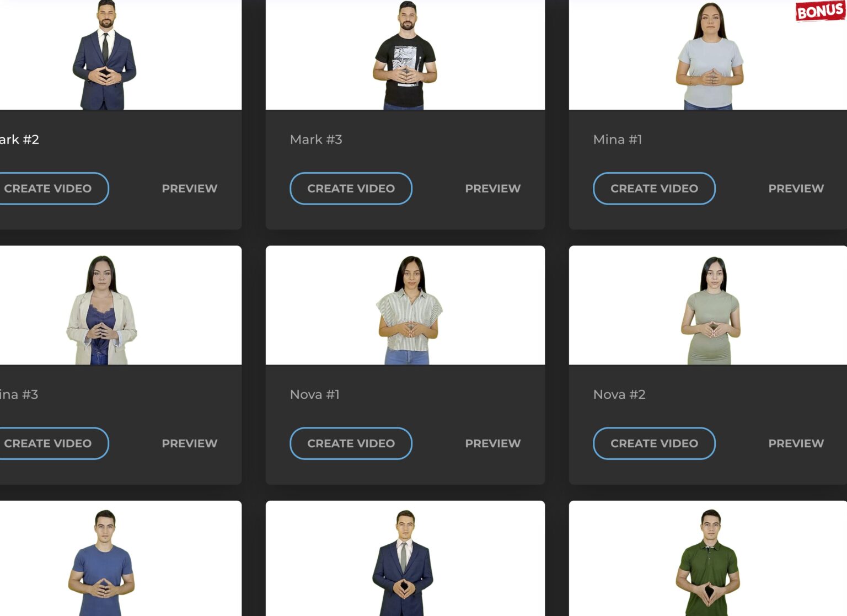
Task: Click CREATE VIDEO for Mark #3
Action: click(351, 188)
